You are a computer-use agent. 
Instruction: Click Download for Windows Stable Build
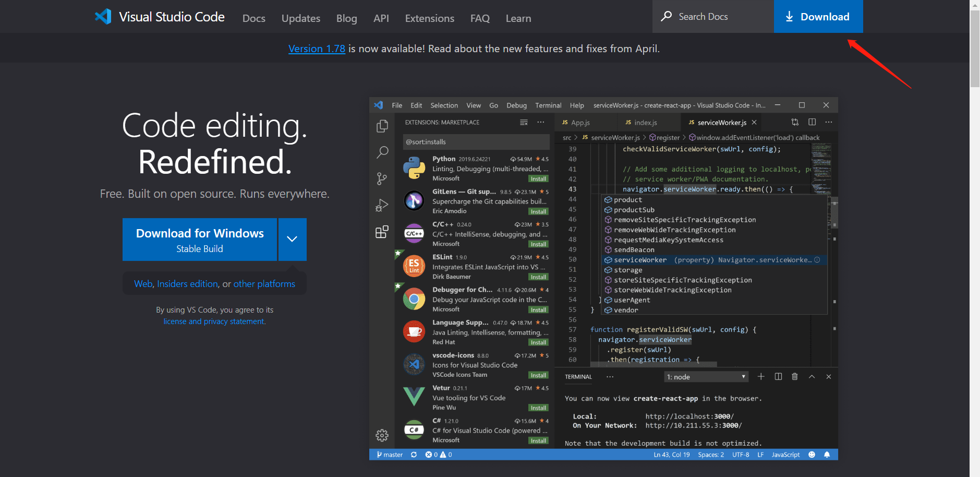(200, 240)
